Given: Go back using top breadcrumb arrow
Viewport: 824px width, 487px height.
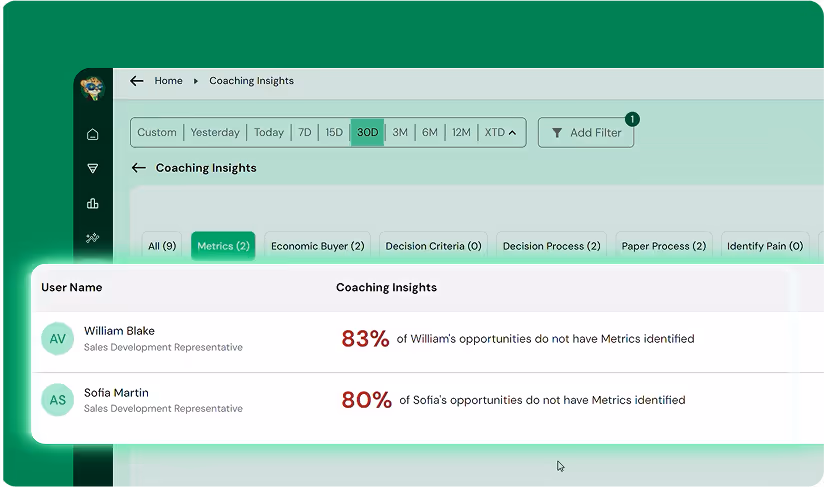Looking at the screenshot, I should pos(137,81).
